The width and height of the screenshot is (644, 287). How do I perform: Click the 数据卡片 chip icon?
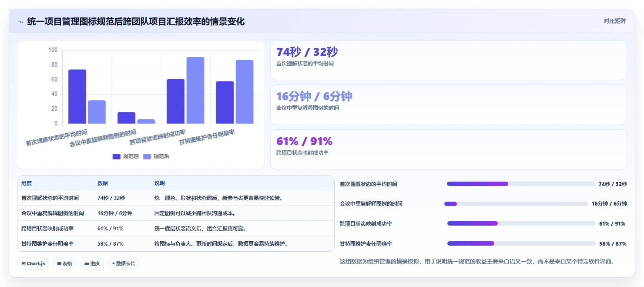(114, 263)
